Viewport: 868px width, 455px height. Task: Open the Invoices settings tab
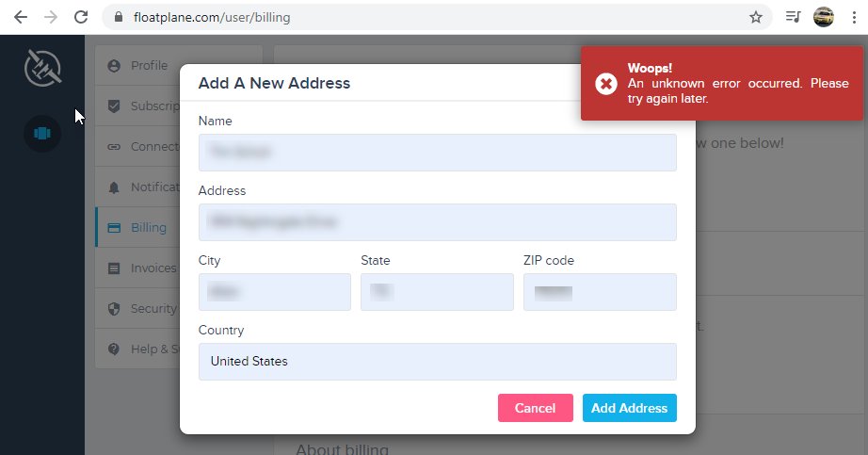137,268
